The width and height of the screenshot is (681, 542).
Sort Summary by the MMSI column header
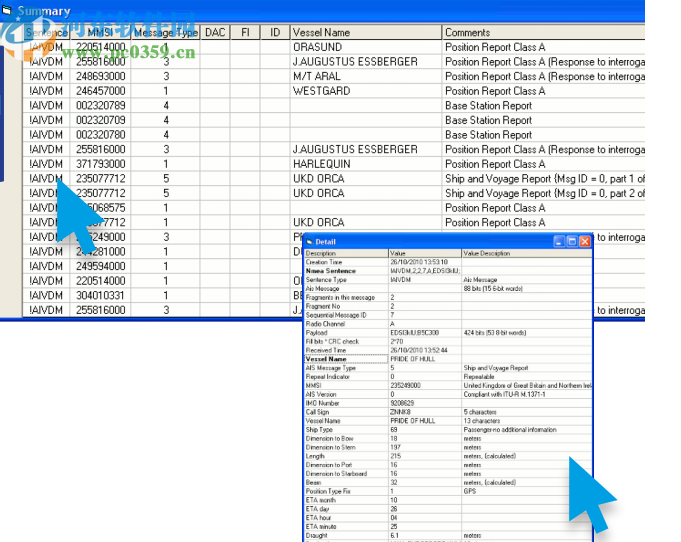click(100, 33)
